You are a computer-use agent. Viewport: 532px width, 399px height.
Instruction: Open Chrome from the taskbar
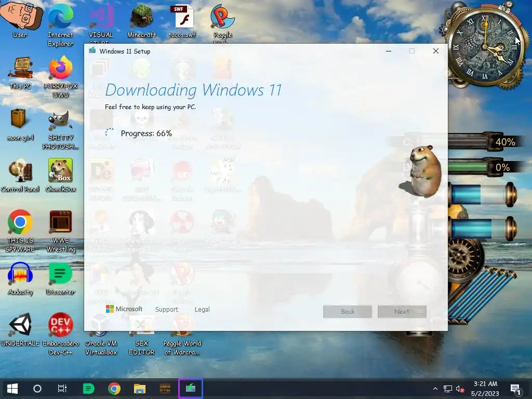(114, 389)
